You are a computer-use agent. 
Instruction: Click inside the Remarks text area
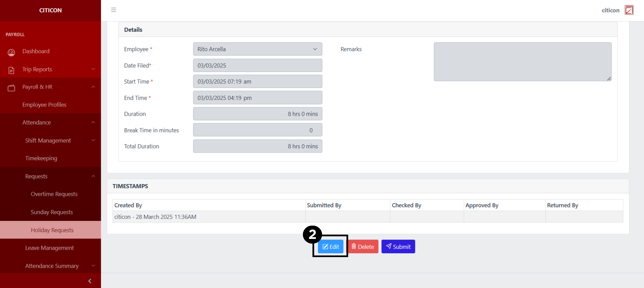point(522,62)
